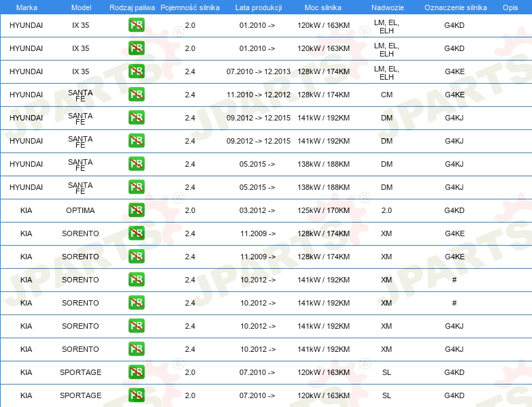Click fuel icon in the first Sportage row

pos(136,372)
